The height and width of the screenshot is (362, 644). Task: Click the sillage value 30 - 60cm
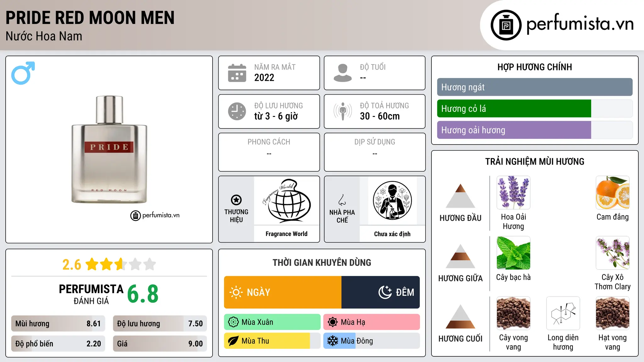pos(380,116)
